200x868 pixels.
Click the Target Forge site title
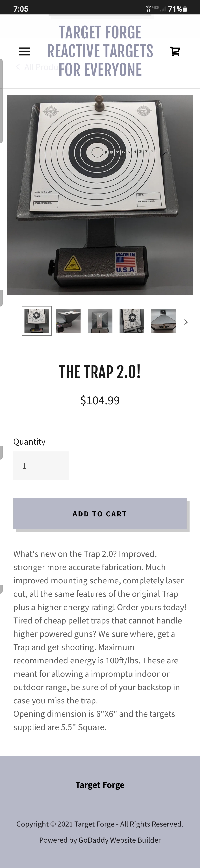100,51
